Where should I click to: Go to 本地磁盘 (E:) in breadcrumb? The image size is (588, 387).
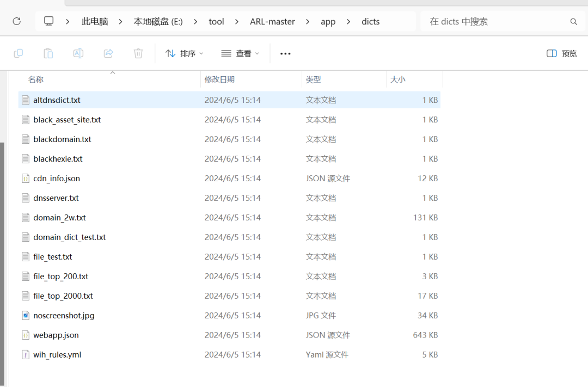158,22
